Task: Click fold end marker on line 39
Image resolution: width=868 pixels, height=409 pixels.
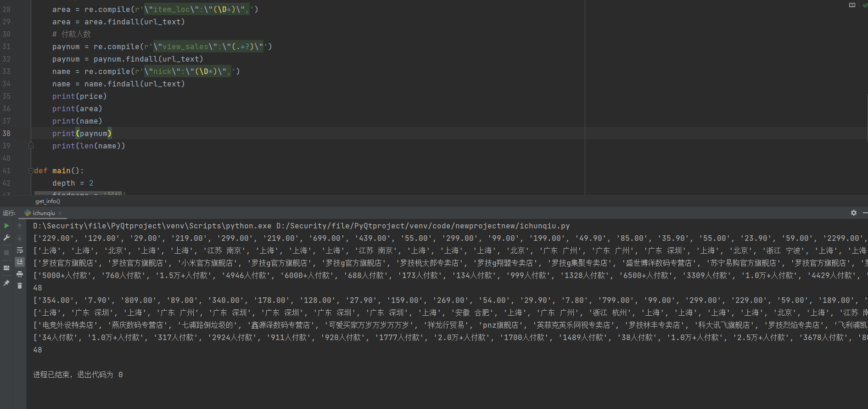Action: pyautogui.click(x=31, y=146)
